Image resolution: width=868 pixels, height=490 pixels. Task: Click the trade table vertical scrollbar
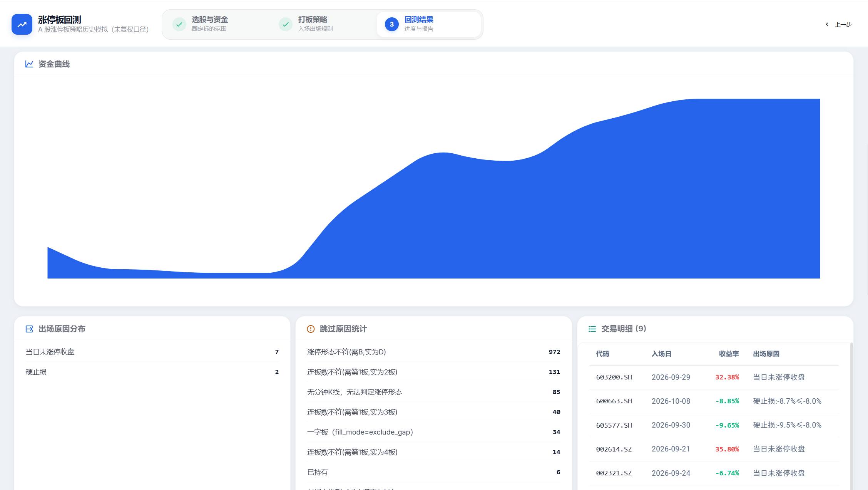click(851, 416)
